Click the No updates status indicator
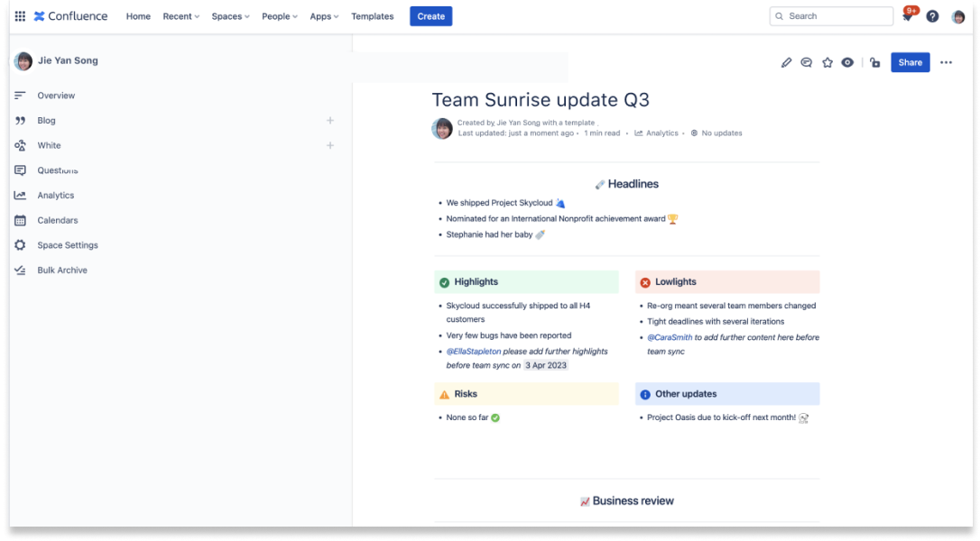 click(x=718, y=133)
